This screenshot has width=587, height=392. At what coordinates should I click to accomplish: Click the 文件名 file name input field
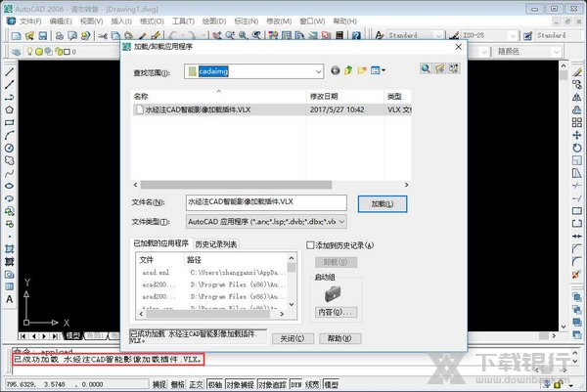tap(266, 202)
